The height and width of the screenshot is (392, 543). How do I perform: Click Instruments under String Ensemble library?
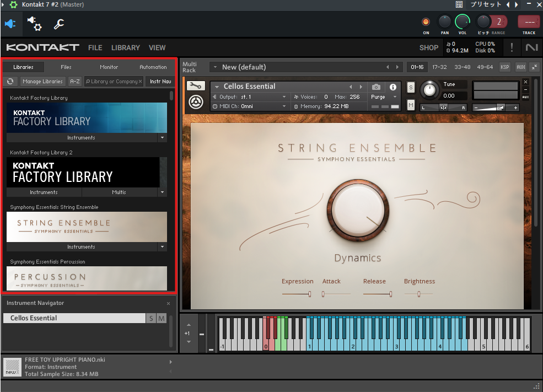(x=81, y=247)
